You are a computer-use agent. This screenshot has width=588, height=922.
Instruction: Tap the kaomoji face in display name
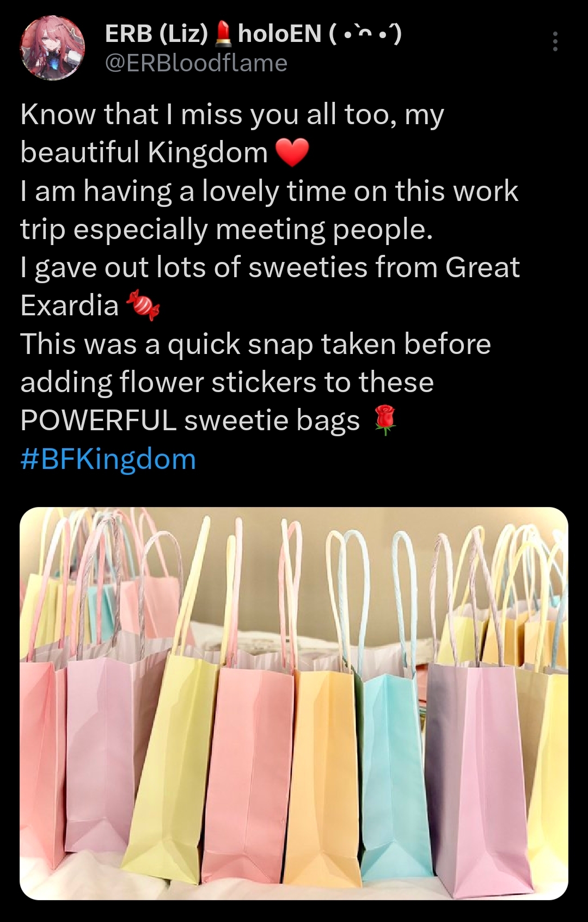click(365, 34)
